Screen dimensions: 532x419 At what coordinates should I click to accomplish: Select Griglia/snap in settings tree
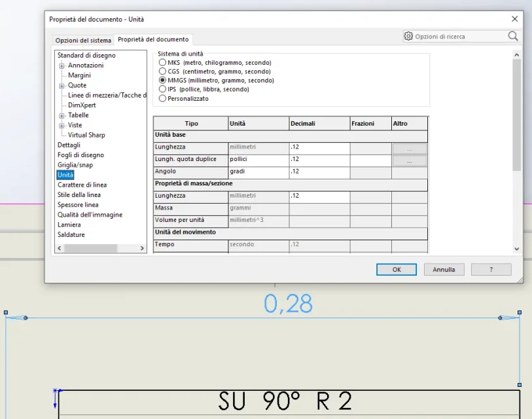[75, 165]
